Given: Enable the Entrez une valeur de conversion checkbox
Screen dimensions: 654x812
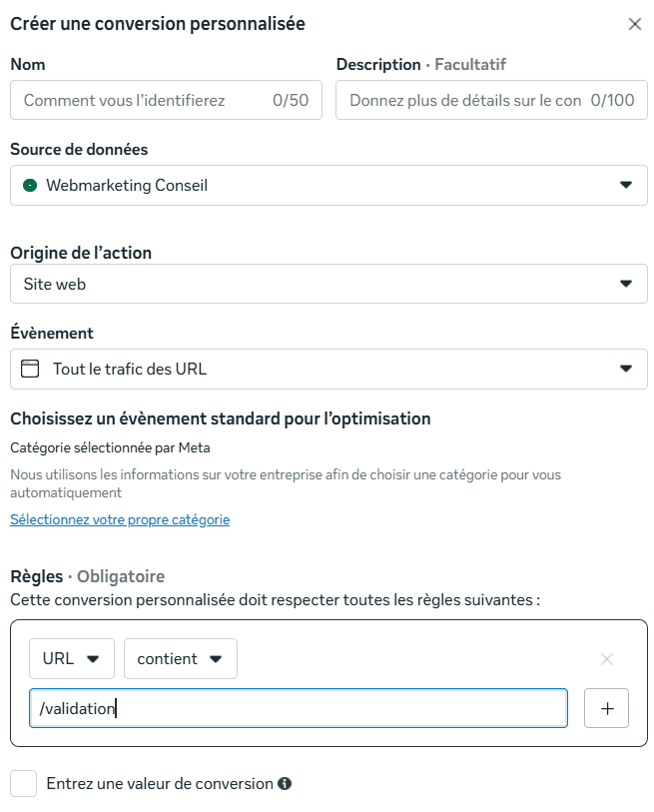Looking at the screenshot, I should pyautogui.click(x=22, y=783).
